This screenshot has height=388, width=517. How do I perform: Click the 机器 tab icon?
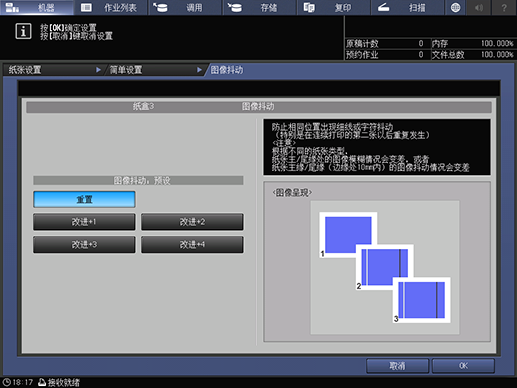coord(12,7)
